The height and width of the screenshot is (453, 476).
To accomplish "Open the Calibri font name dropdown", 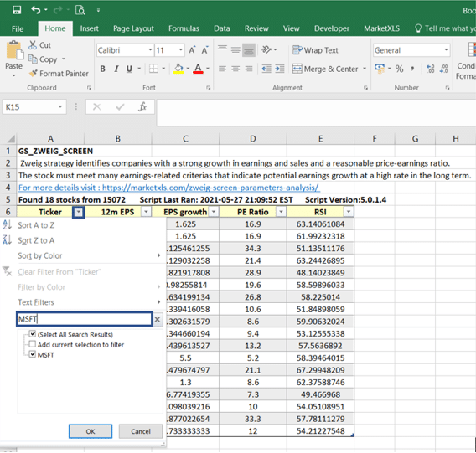I will click(150, 49).
